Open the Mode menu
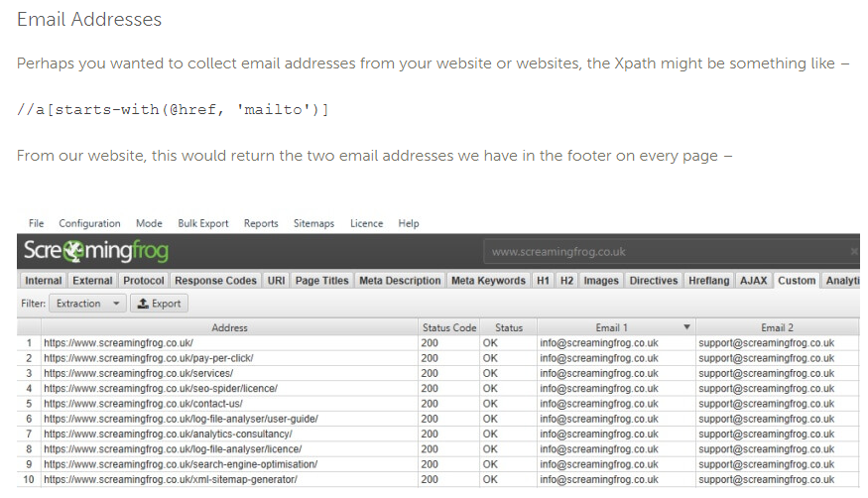 (149, 223)
